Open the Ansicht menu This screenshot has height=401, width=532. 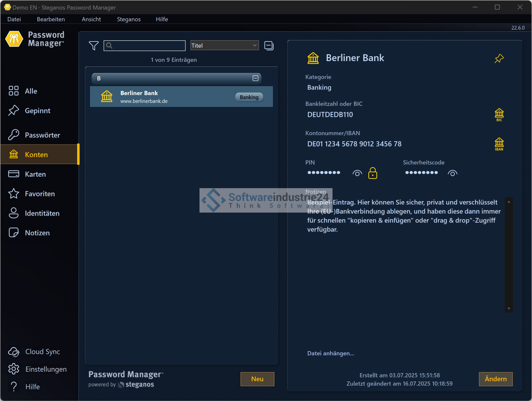click(91, 19)
